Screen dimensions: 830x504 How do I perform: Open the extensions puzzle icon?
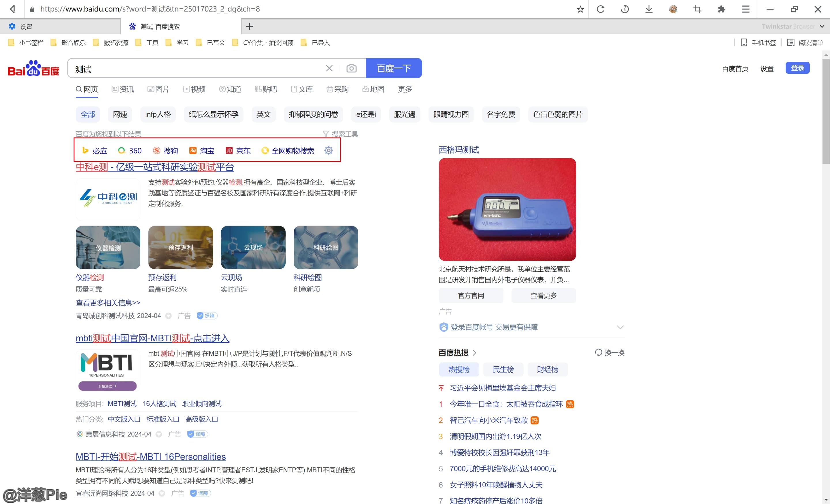tap(721, 9)
